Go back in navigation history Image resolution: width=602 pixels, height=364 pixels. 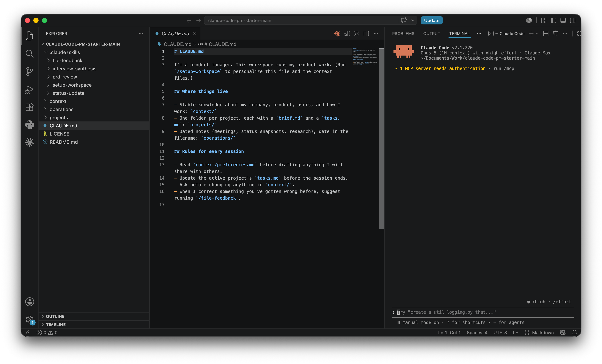(189, 21)
